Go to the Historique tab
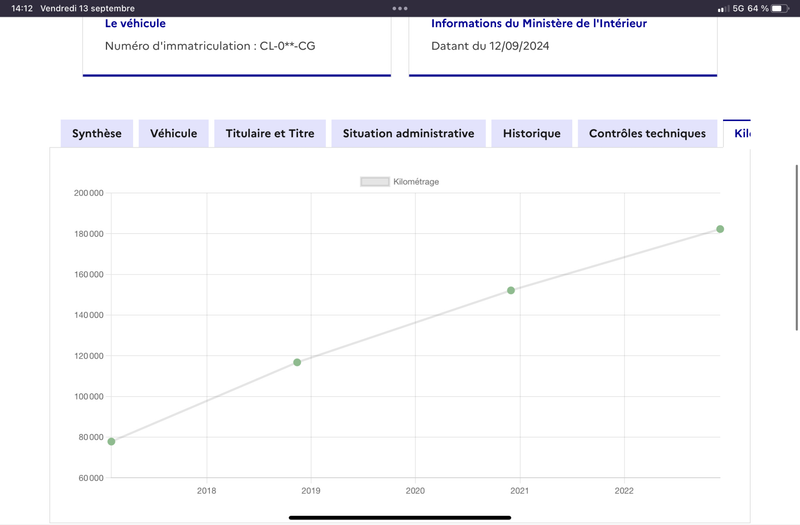Viewport: 800px width, 525px height. [532, 133]
